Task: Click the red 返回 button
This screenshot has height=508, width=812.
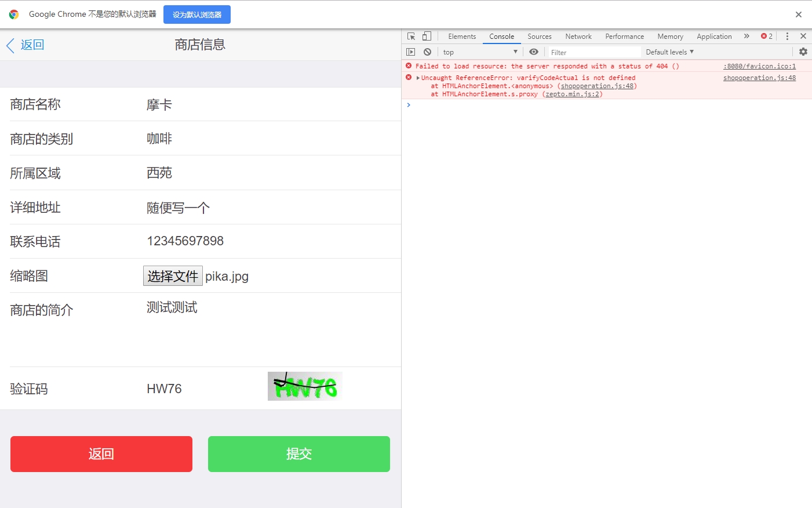Action: pyautogui.click(x=101, y=454)
